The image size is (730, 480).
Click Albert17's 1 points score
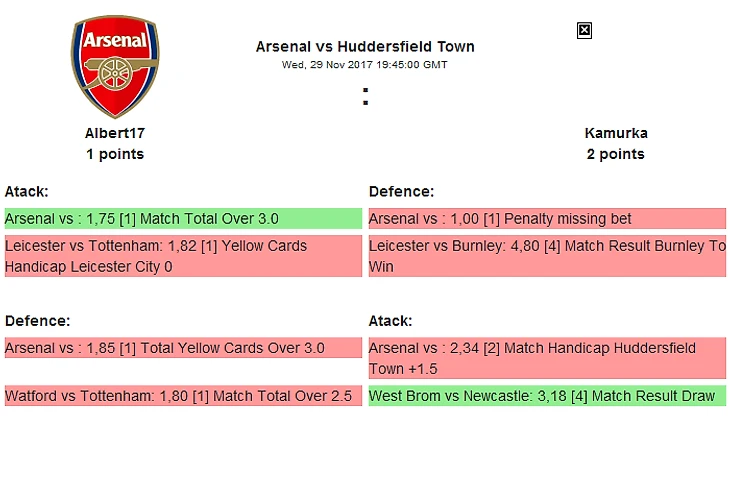[115, 154]
